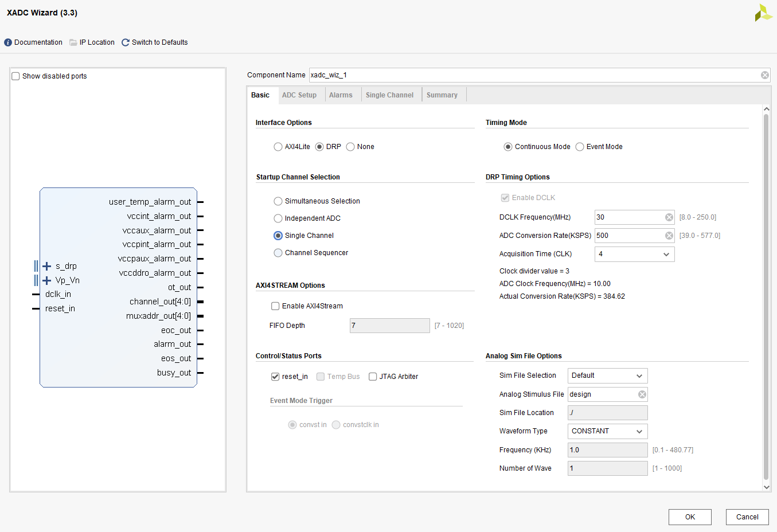Image resolution: width=777 pixels, height=532 pixels.
Task: Check the Enable AXI4Stream option
Action: tap(275, 306)
